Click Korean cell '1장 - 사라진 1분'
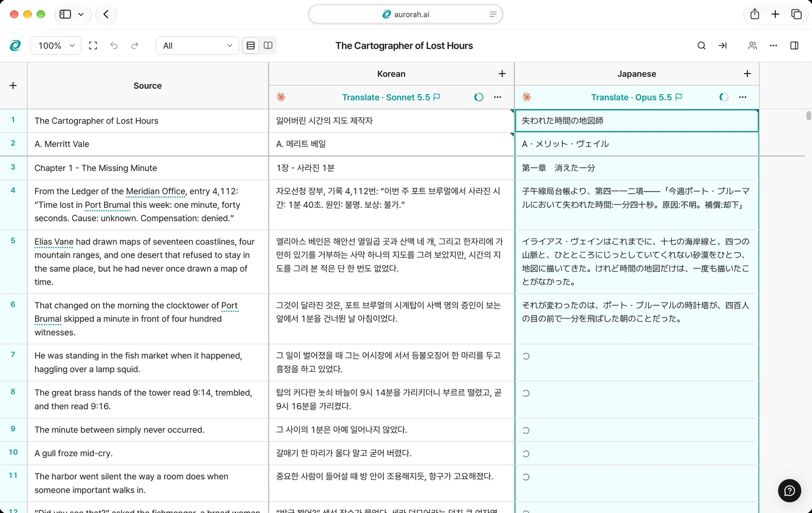 [x=391, y=168]
